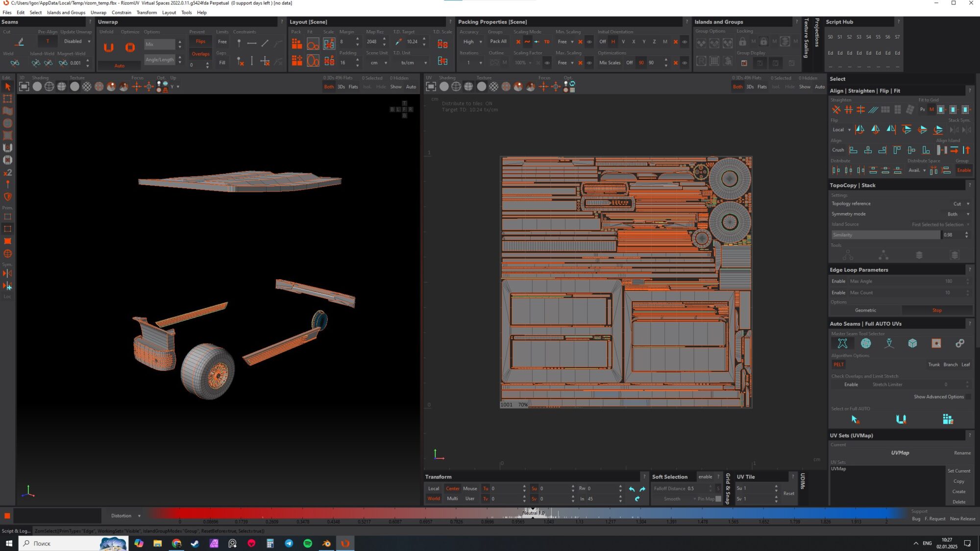Open the Update Unwrap Disabled dropdown

point(77,42)
